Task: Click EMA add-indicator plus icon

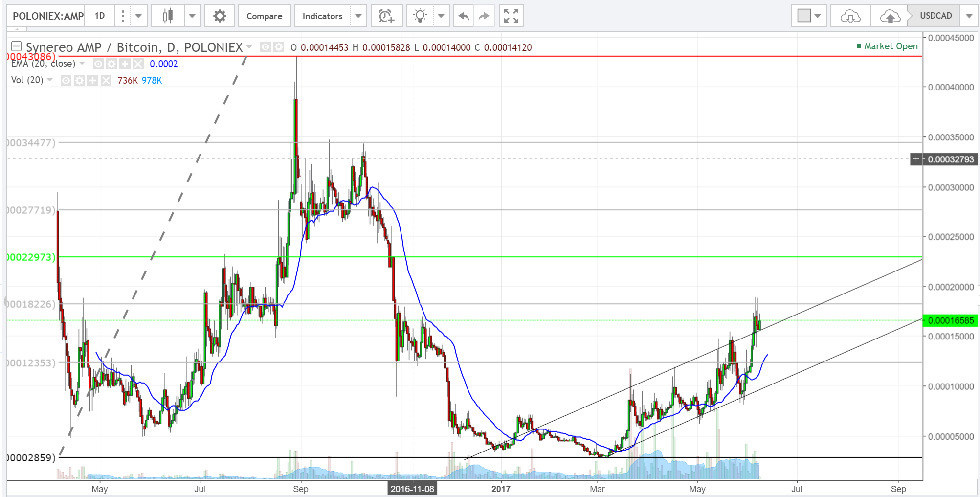Action: click(x=125, y=64)
